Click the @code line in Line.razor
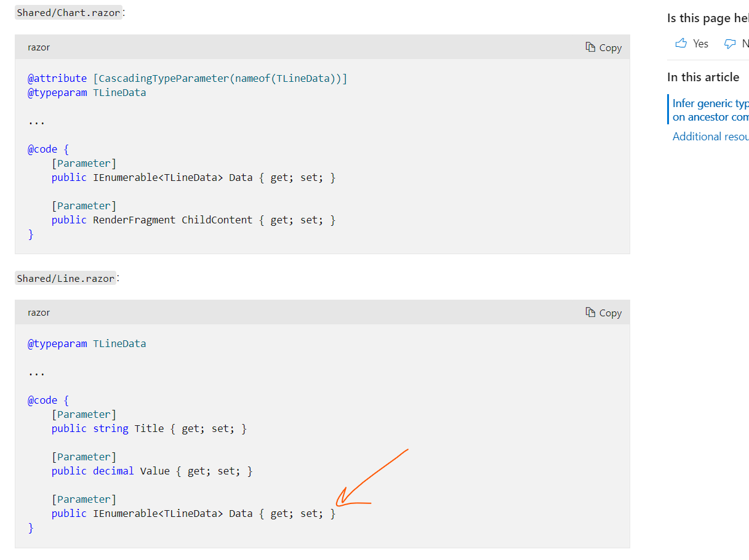The width and height of the screenshot is (749, 560). point(48,400)
